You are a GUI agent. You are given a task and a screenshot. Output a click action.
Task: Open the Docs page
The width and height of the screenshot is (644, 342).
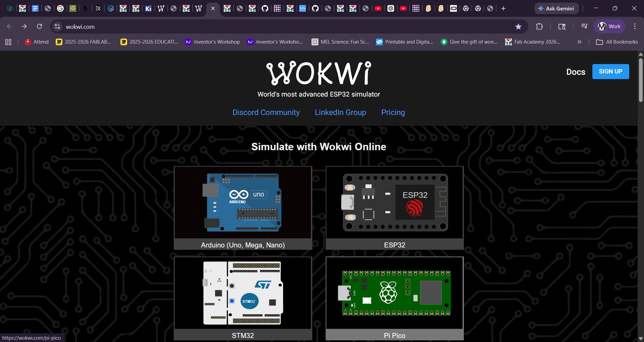click(x=576, y=72)
